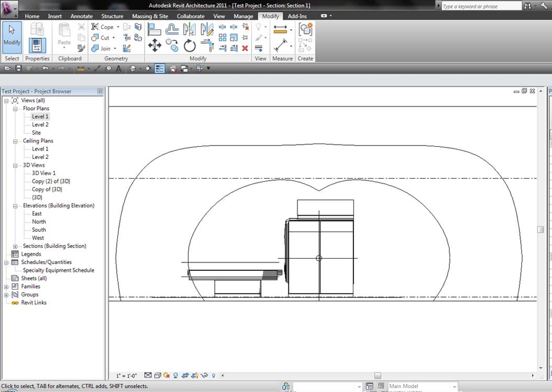
Task: Click the vertical scrollbar thumb of drawing view
Action: (x=540, y=229)
